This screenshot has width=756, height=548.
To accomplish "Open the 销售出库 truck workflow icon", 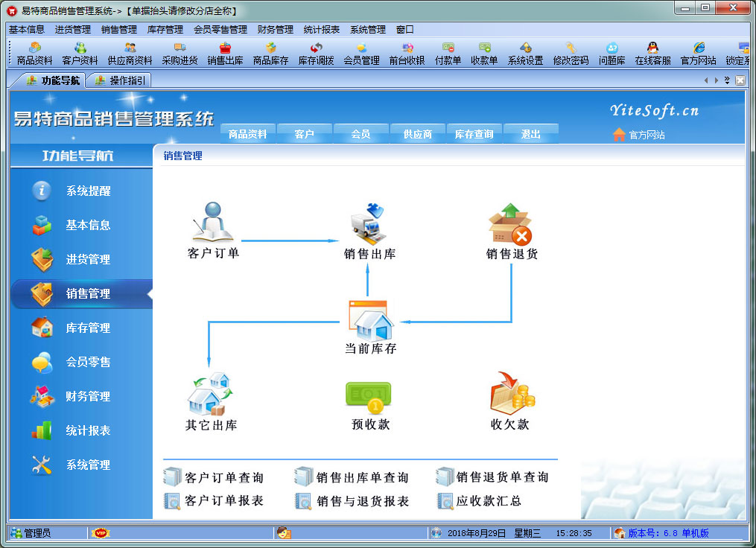I will click(369, 232).
